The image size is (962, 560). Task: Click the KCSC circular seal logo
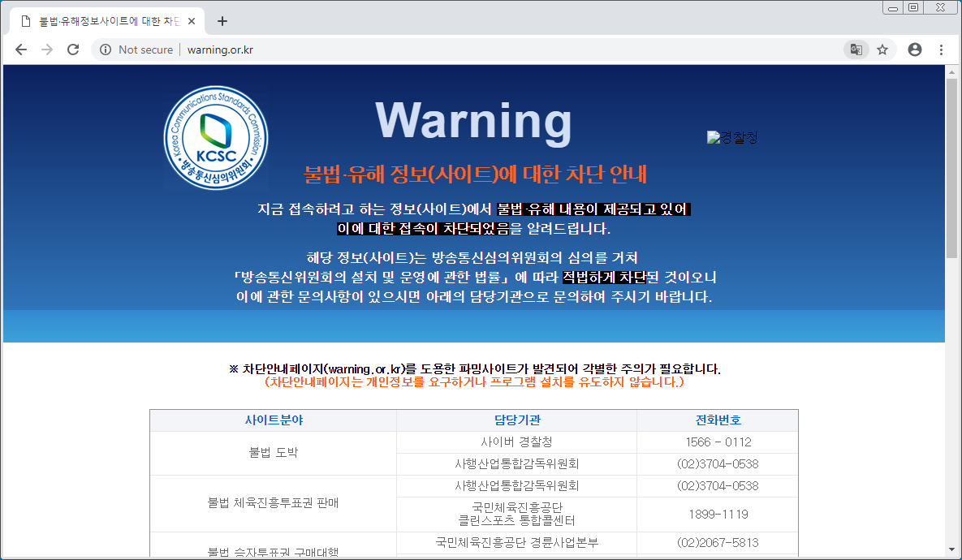pyautogui.click(x=215, y=137)
